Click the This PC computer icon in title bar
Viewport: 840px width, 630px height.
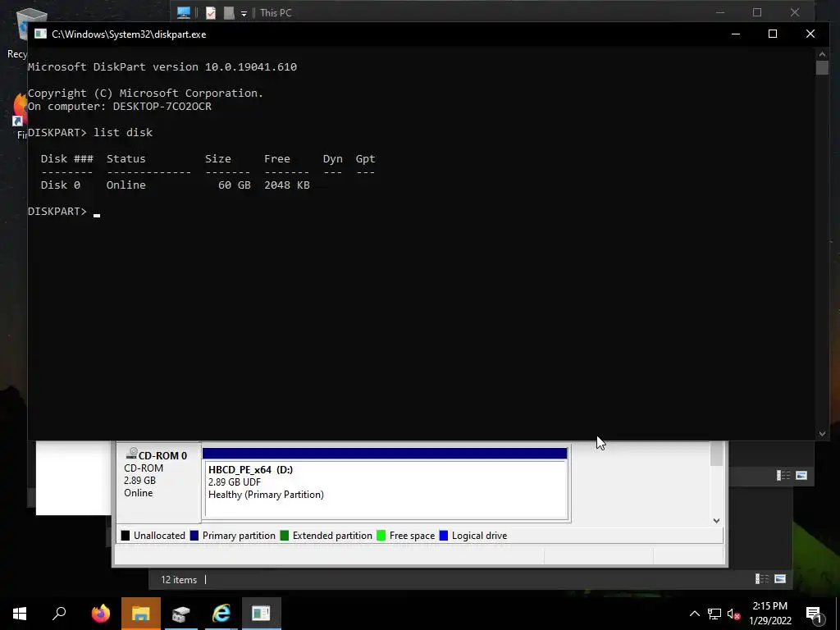(x=184, y=12)
